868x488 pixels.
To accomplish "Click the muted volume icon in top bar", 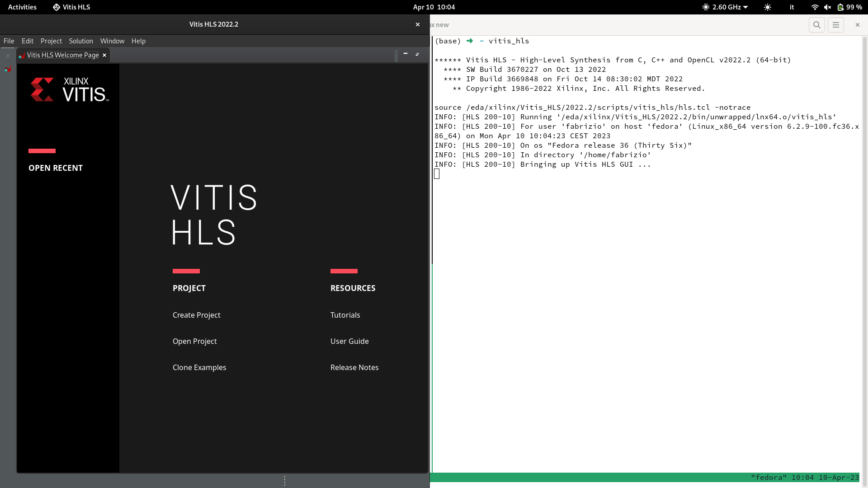I will 827,7.
